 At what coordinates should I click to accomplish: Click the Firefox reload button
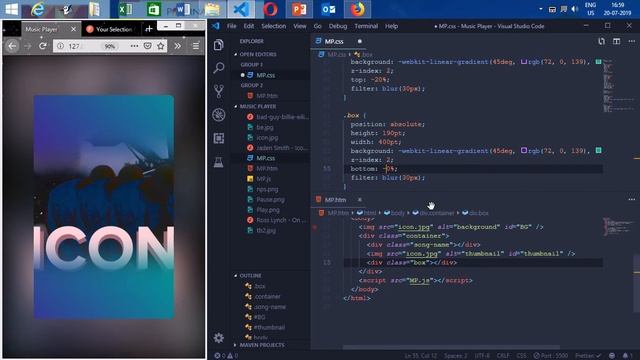[x=42, y=46]
